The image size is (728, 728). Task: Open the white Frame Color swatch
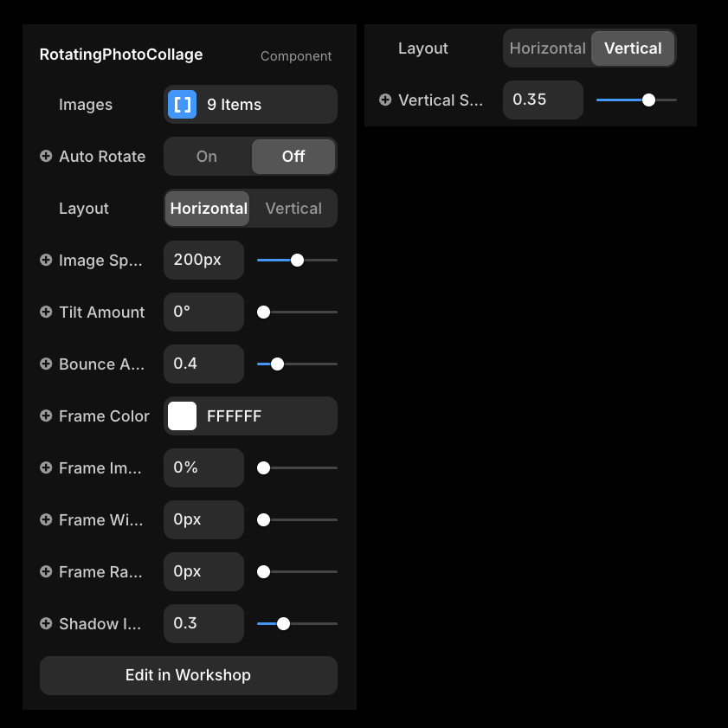tap(182, 416)
